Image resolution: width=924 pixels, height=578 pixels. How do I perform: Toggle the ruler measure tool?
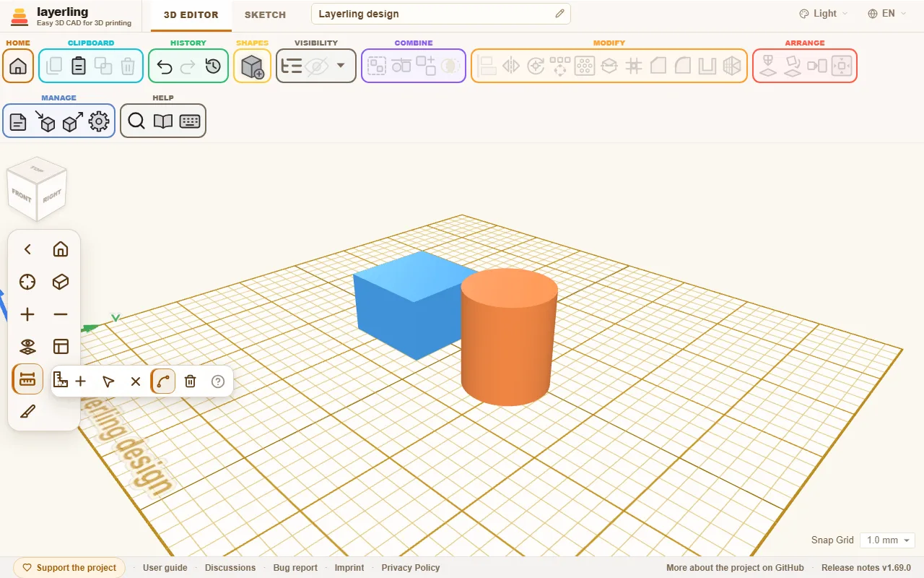pos(27,379)
